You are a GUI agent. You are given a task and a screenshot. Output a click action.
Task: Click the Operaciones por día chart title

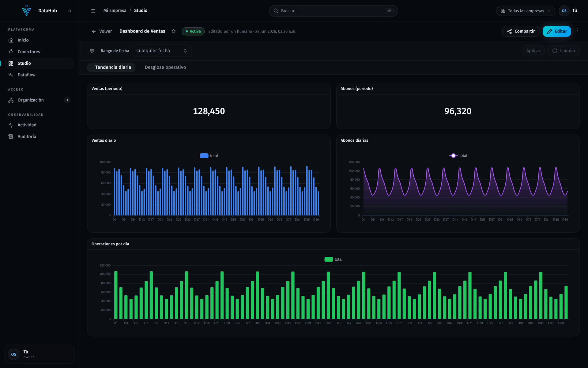(110, 244)
